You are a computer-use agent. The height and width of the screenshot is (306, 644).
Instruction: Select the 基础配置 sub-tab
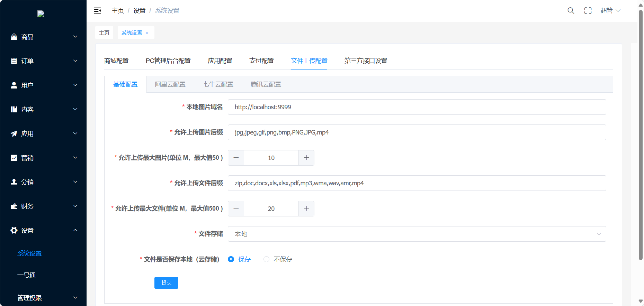point(125,84)
